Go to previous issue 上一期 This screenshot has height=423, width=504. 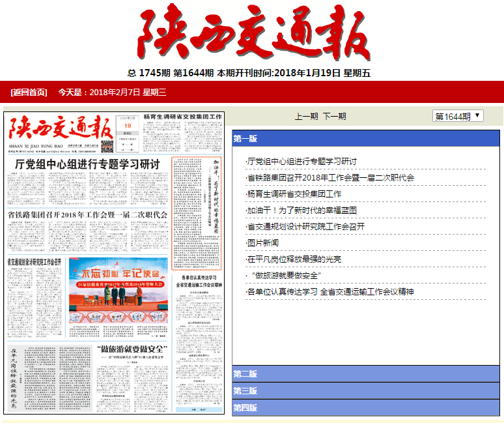point(306,117)
